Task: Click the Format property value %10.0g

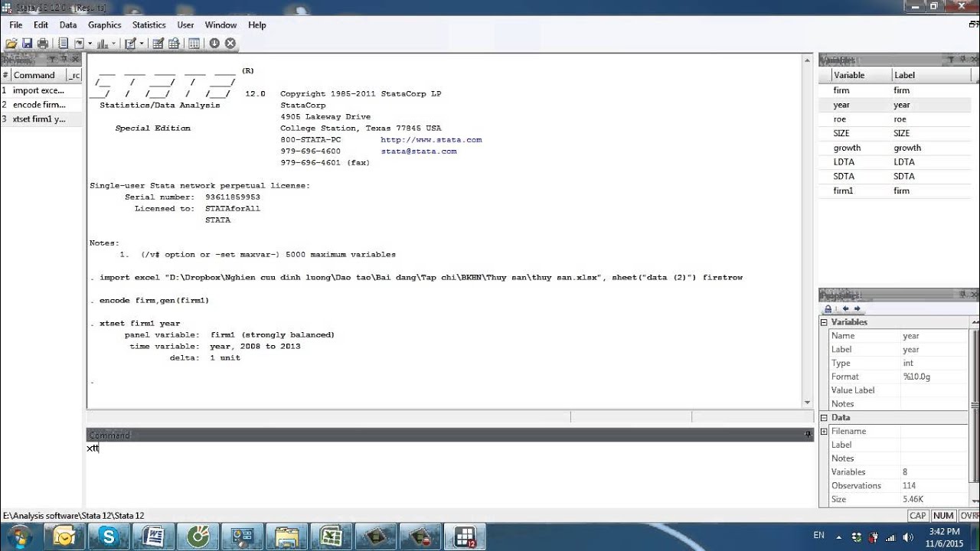Action: pyautogui.click(x=917, y=377)
